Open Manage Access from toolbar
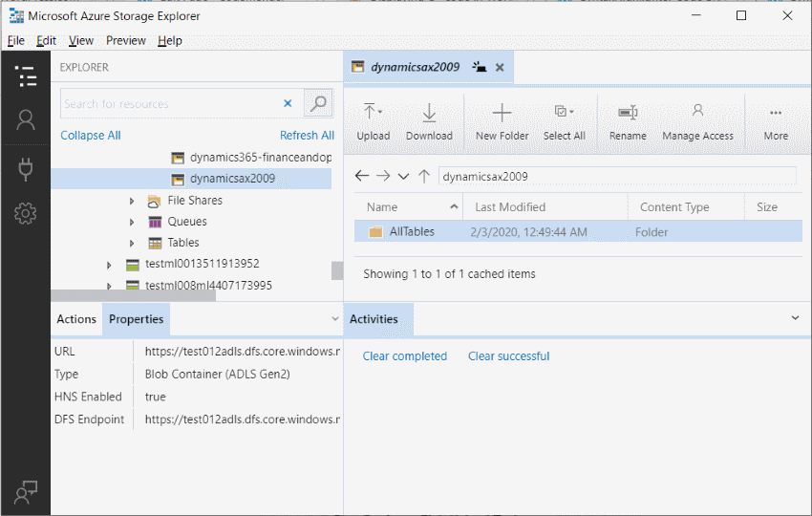812x516 pixels. (697, 121)
